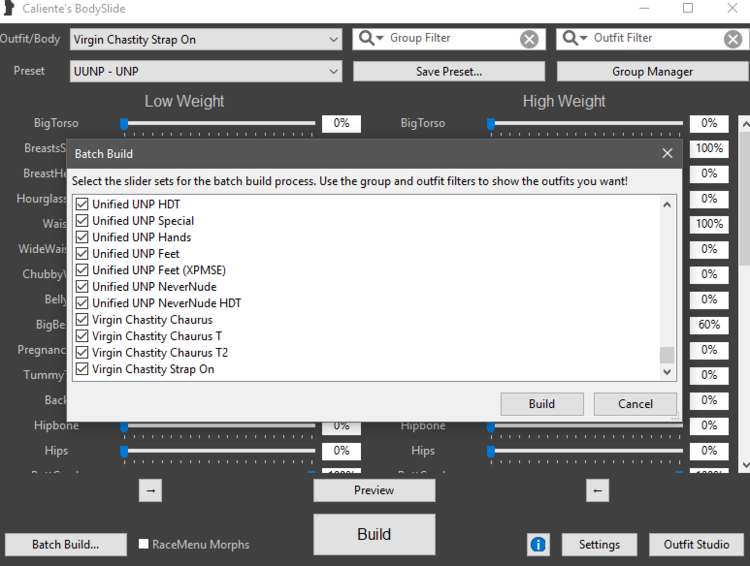Minimize the BodySlide window

[x=644, y=8]
